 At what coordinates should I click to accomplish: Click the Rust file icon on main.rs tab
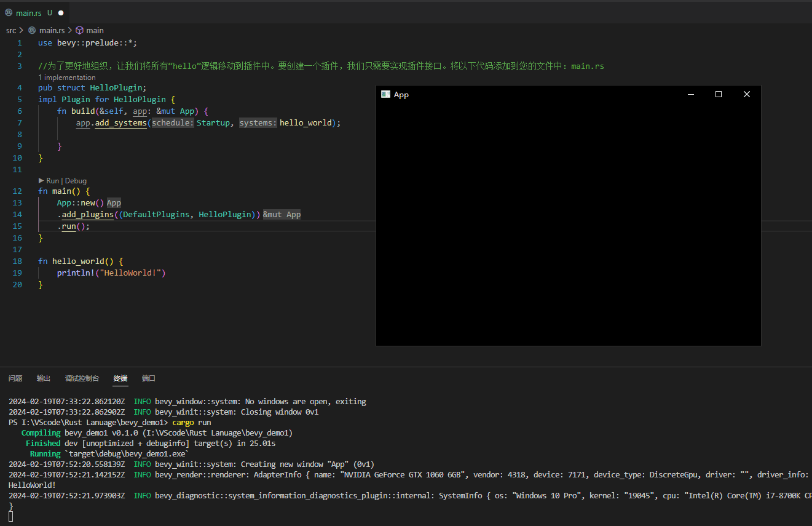tap(9, 12)
